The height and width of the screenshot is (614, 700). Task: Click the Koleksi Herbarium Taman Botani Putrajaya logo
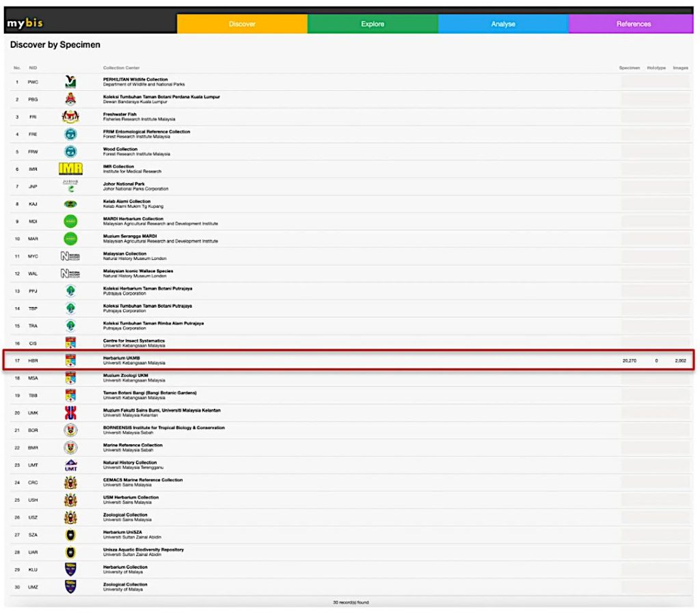click(70, 291)
